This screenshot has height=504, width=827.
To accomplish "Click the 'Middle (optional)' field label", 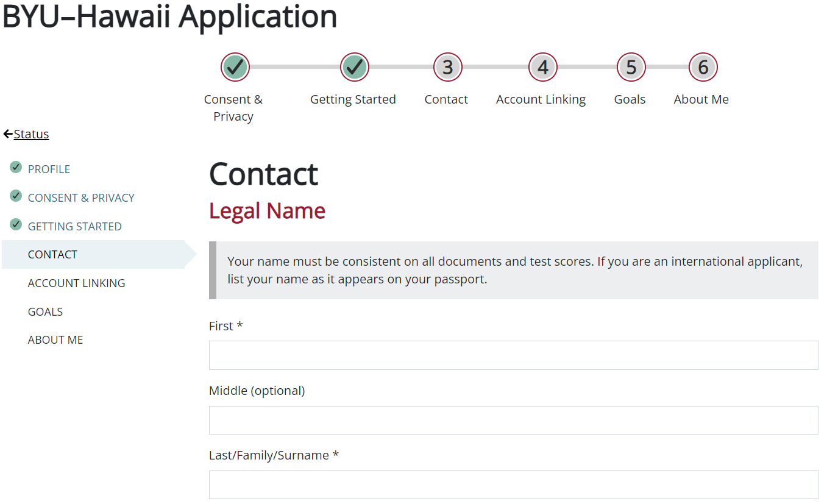I will point(257,391).
